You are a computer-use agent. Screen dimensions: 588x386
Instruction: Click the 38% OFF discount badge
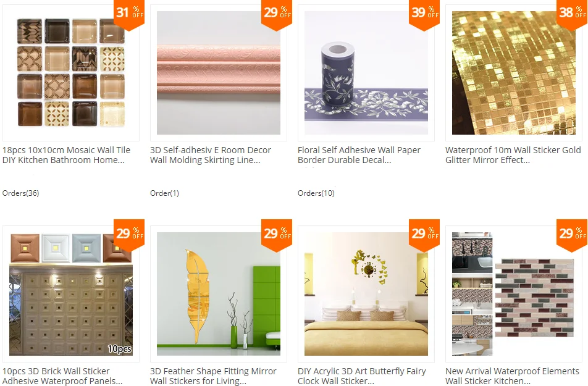point(572,14)
